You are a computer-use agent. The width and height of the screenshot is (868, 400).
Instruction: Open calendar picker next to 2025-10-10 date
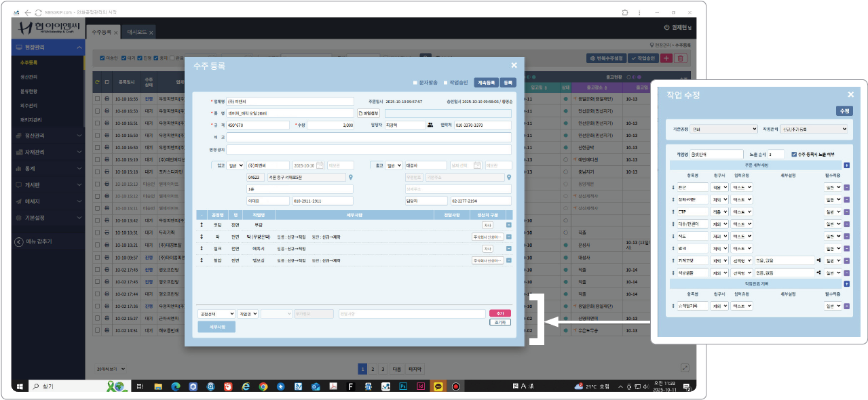point(320,165)
